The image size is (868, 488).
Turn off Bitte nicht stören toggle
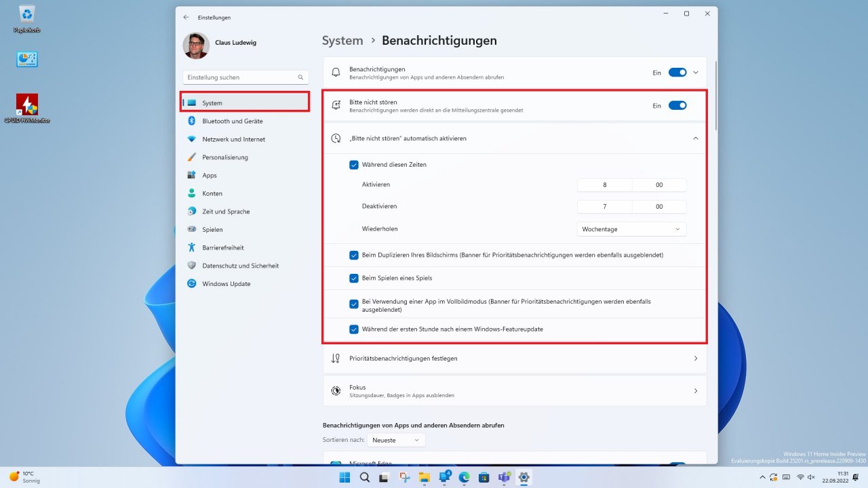(x=677, y=105)
